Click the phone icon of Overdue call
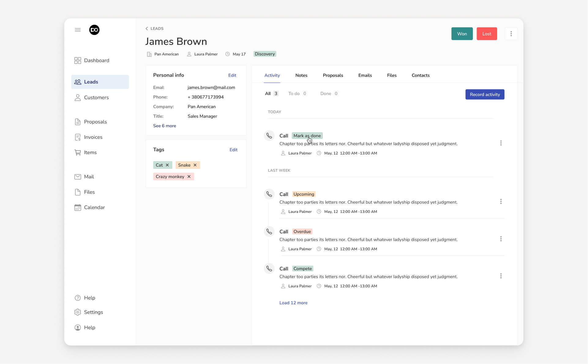The image size is (588, 364). (x=269, y=232)
